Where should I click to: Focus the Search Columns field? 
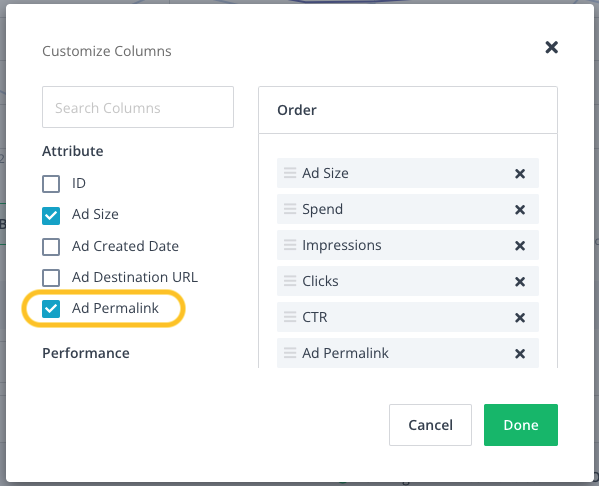[138, 107]
